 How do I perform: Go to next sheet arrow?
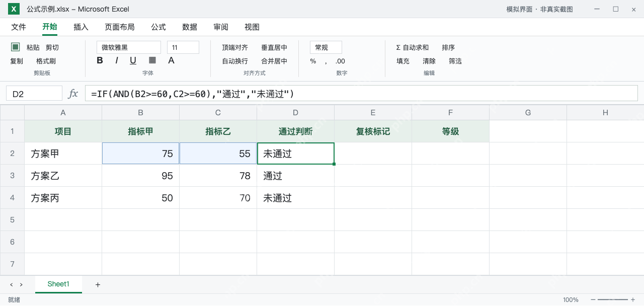[x=21, y=285]
